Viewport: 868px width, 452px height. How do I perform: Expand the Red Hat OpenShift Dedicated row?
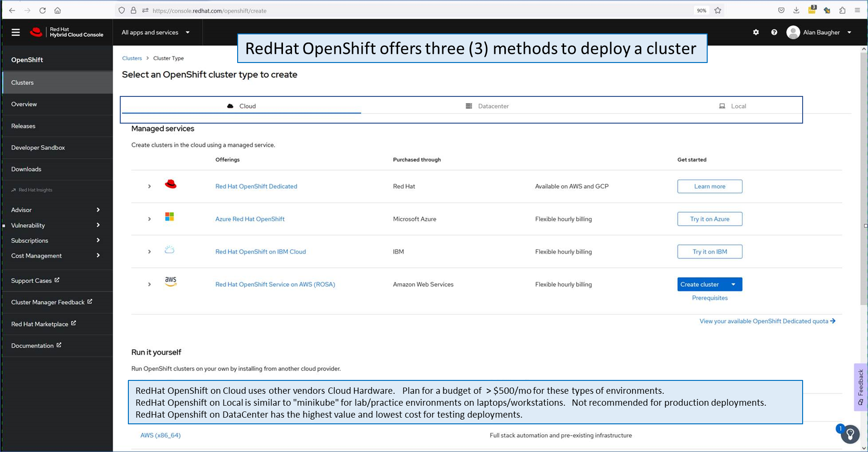point(149,187)
